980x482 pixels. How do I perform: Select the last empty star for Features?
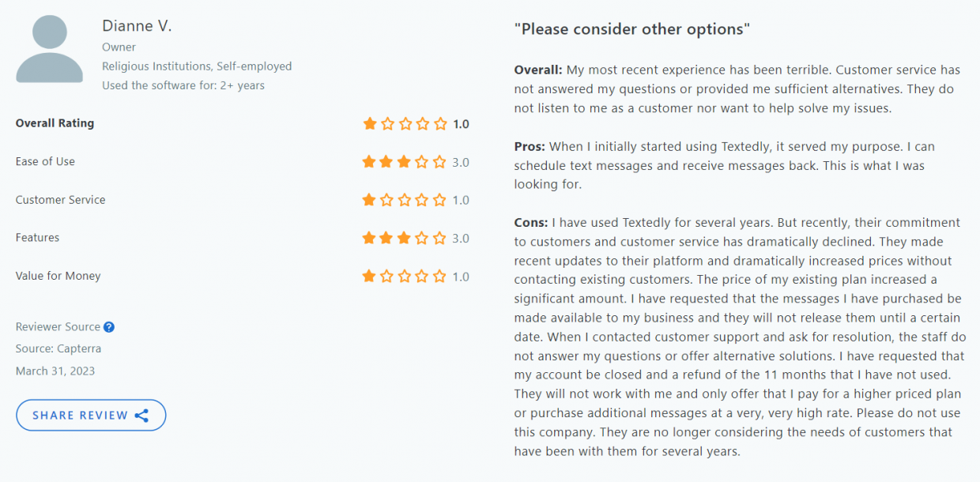point(441,238)
